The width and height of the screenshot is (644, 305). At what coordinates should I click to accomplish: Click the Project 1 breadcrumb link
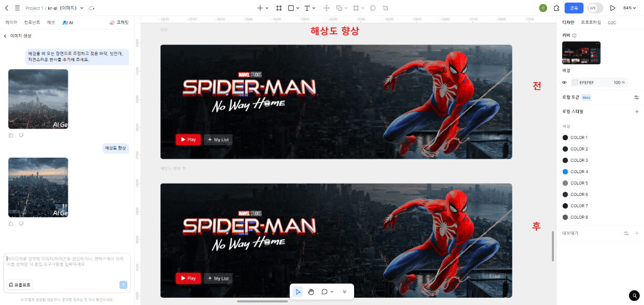35,8
